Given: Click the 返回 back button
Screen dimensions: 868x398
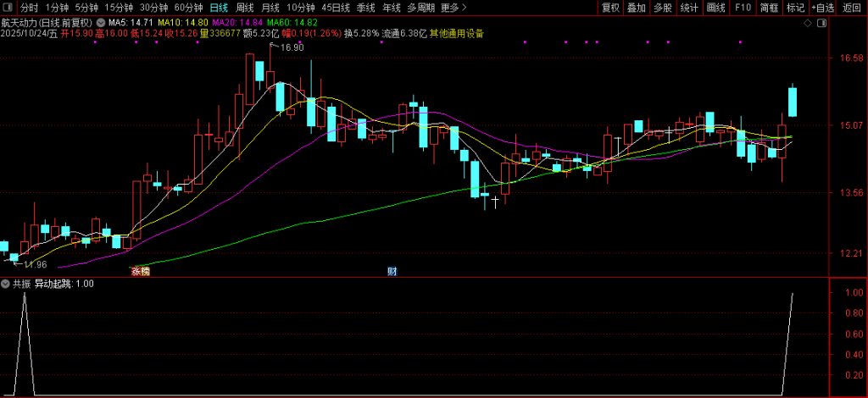Looking at the screenshot, I should (851, 8).
